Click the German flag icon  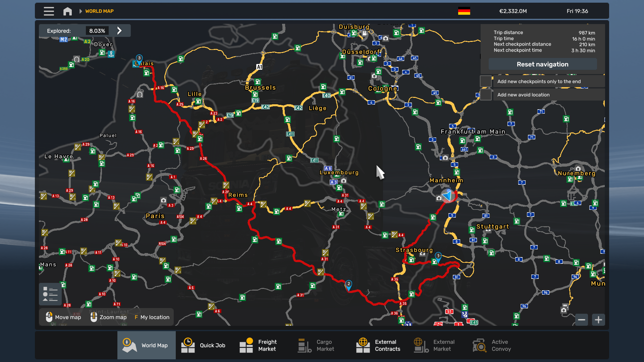click(464, 11)
